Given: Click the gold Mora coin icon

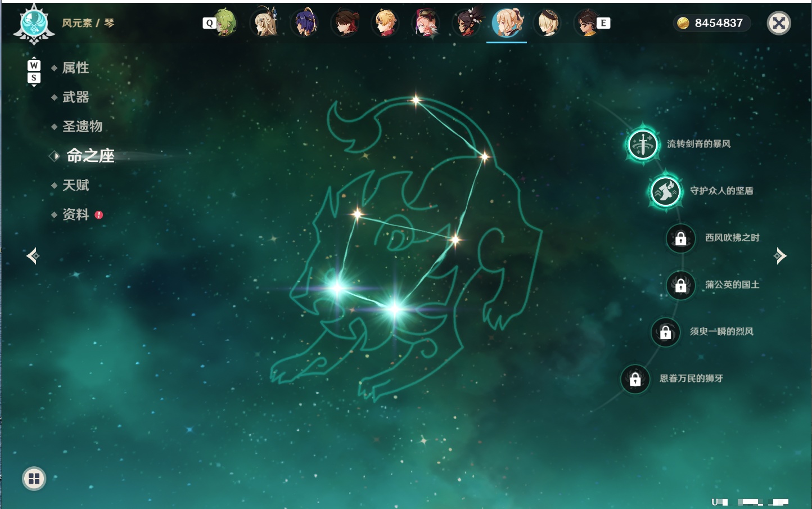Looking at the screenshot, I should (683, 23).
